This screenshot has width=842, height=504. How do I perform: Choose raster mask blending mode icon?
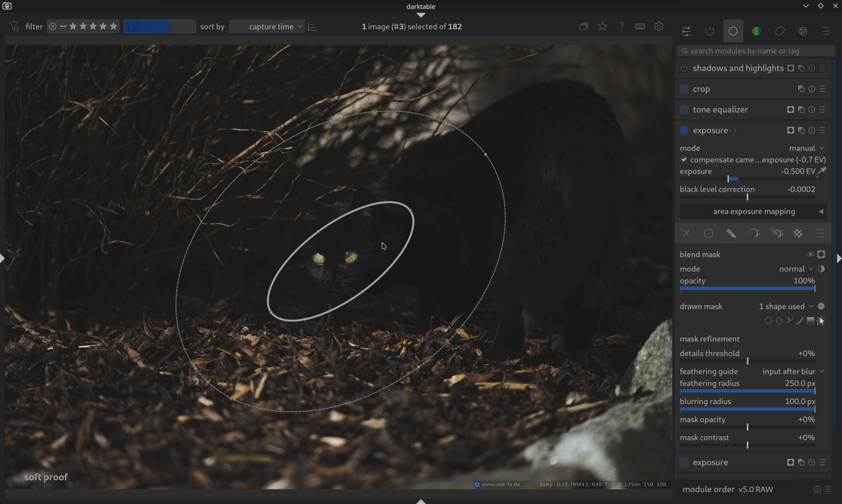pos(798,233)
